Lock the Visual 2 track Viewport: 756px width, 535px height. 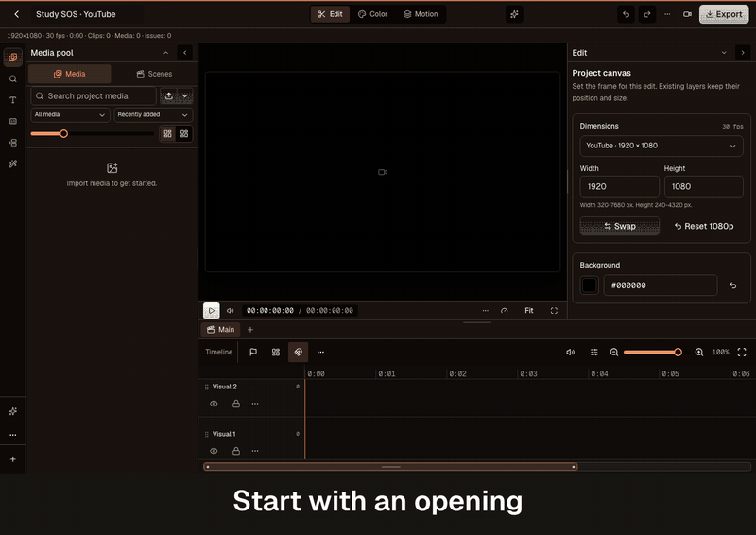coord(236,404)
